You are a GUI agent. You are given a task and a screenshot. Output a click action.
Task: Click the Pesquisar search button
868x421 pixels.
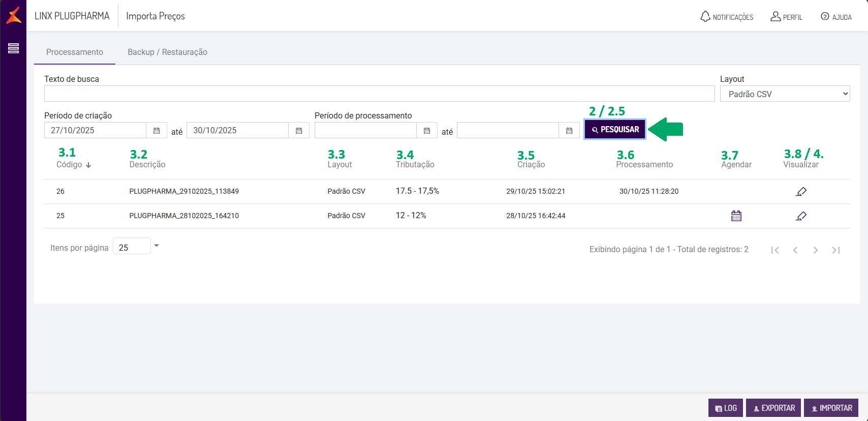click(615, 130)
